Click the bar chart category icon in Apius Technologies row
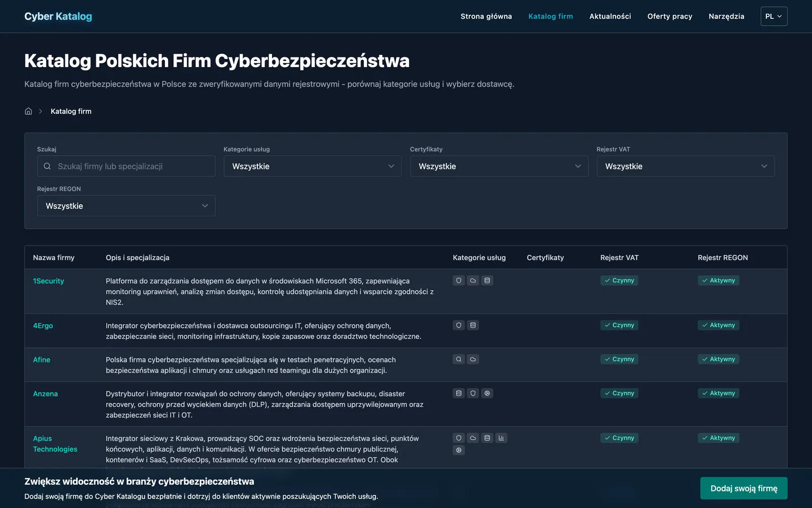This screenshot has width=812, height=508. [501, 438]
